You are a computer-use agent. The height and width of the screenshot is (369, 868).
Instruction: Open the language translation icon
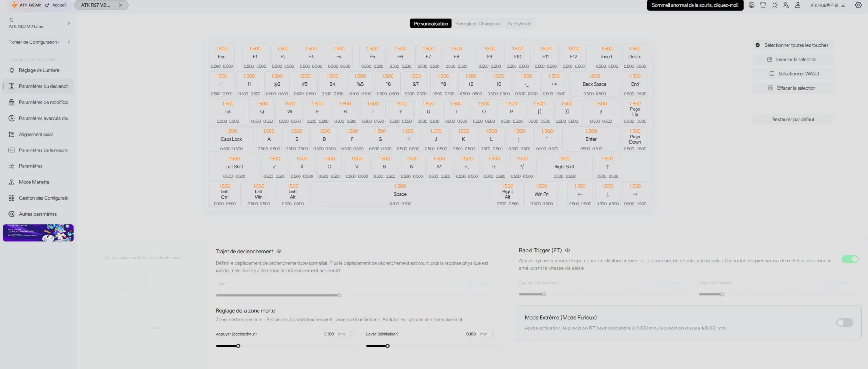786,5
